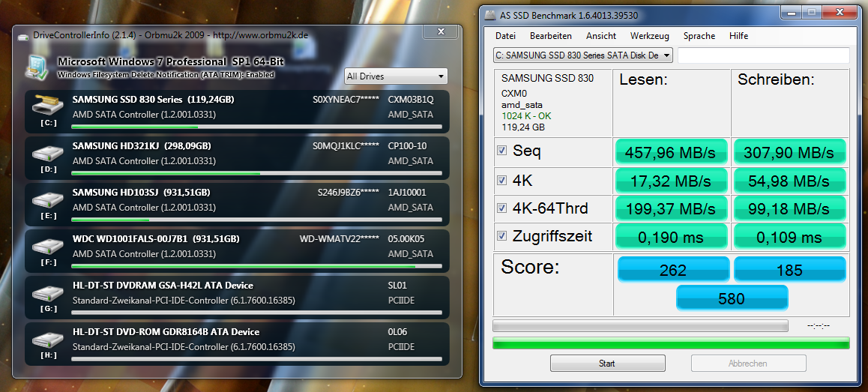868x392 pixels.
Task: Click the 4K read result 17,32 MB/s
Action: (x=672, y=181)
